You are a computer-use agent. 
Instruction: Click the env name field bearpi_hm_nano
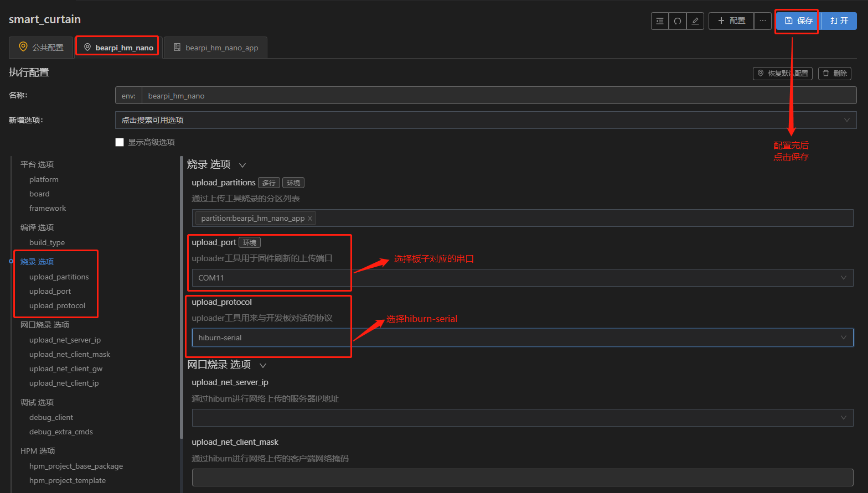[499, 96]
